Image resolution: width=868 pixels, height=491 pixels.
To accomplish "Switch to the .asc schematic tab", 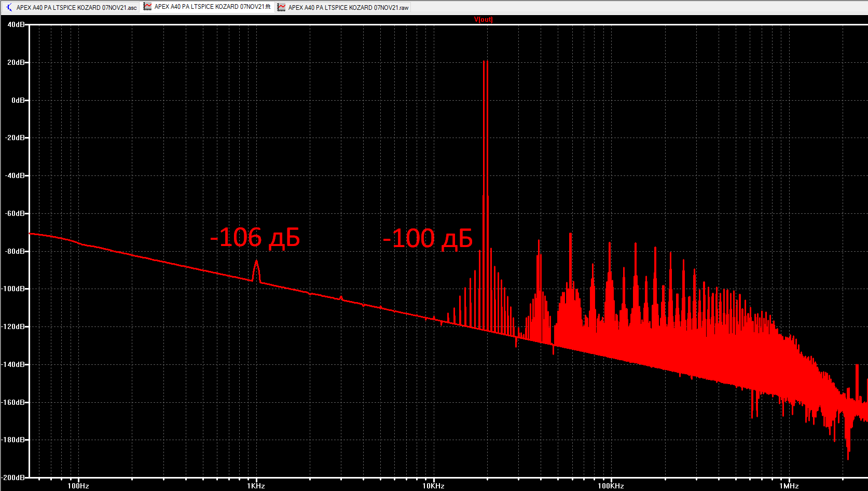I will point(71,7).
